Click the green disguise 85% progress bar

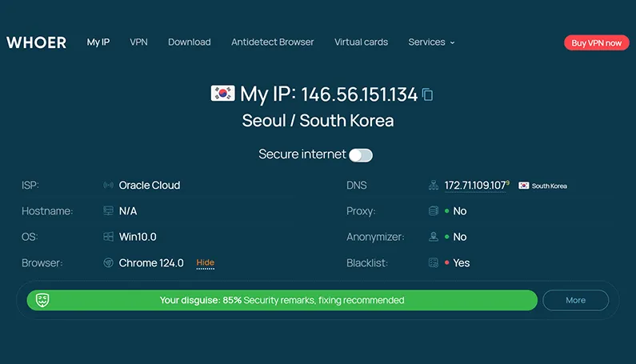(x=282, y=300)
